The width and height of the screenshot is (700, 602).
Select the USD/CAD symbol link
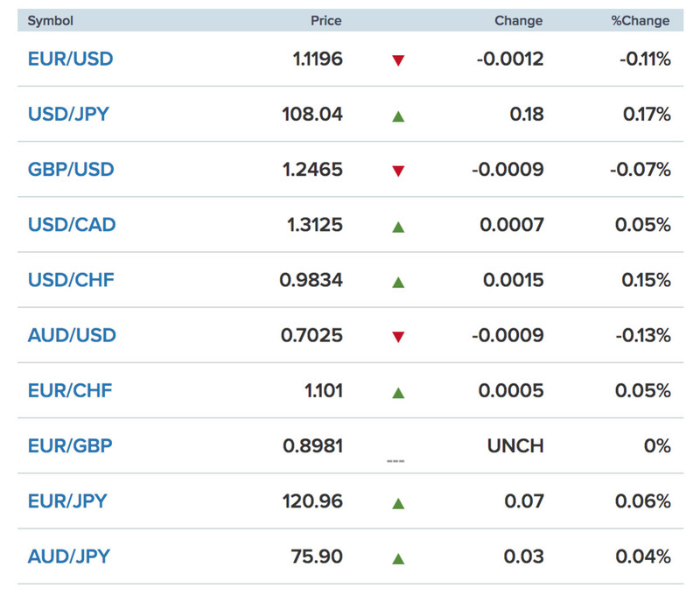[72, 225]
